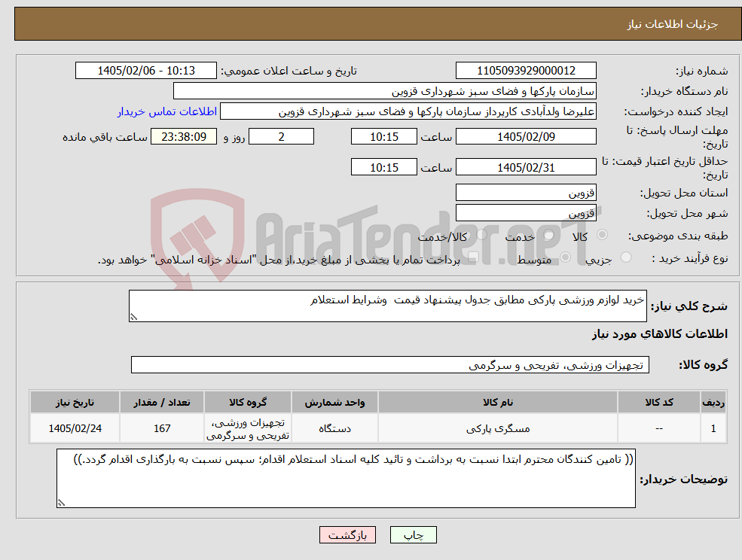Click the ردیف column header

713,403
